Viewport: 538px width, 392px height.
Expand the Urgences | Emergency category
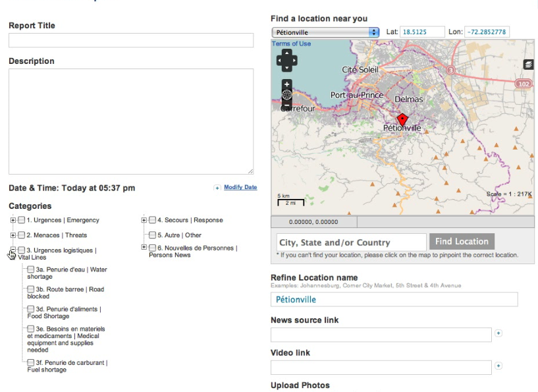pyautogui.click(x=13, y=220)
